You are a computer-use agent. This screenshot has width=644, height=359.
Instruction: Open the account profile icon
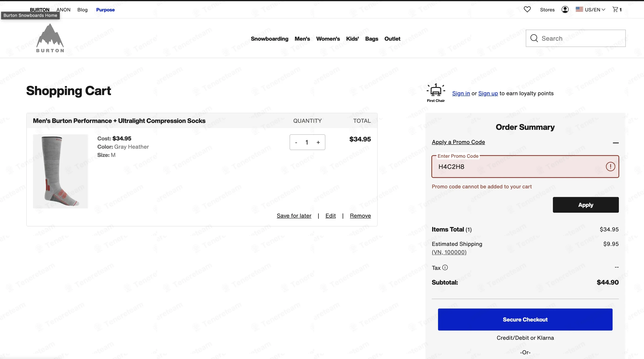[565, 9]
